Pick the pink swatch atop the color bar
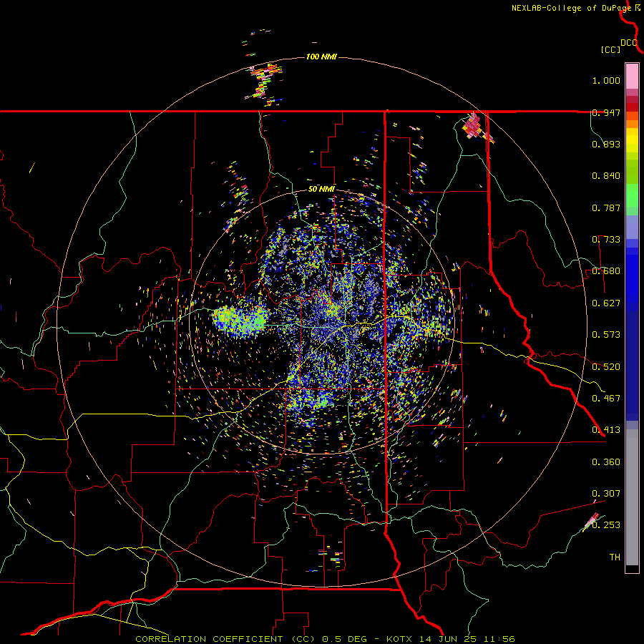 632,76
